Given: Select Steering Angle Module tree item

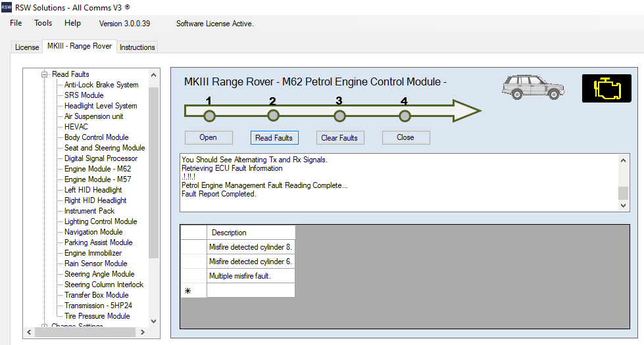Looking at the screenshot, I should pos(99,274).
